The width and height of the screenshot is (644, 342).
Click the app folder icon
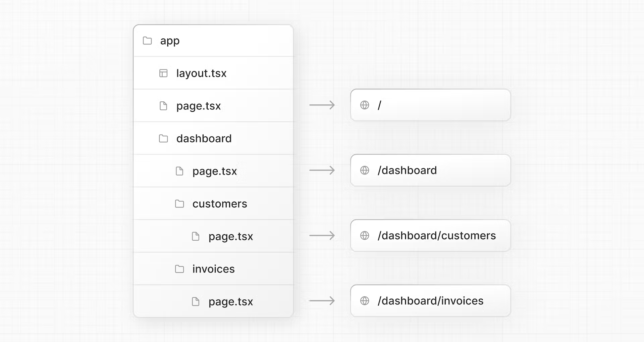pos(148,41)
